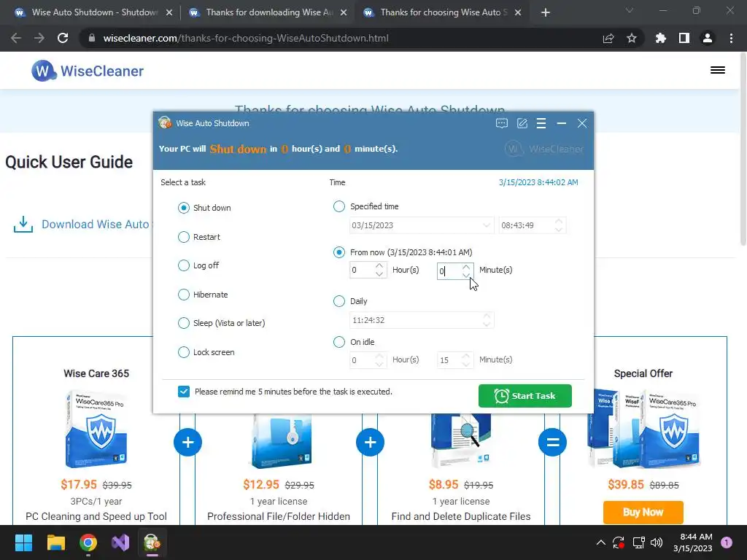
Task: Close the first Wise Auto Shutdown tab
Action: [x=169, y=13]
